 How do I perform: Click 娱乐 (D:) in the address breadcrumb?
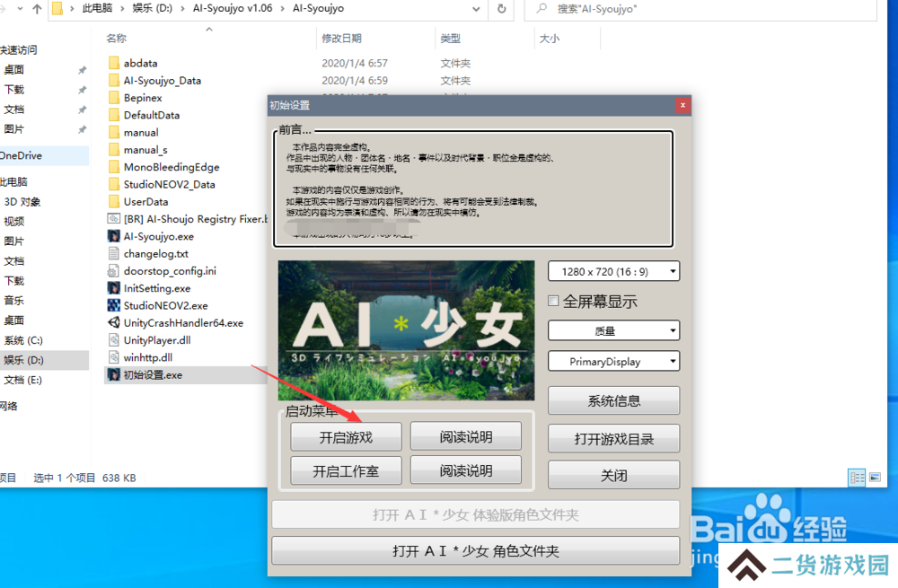pyautogui.click(x=153, y=9)
